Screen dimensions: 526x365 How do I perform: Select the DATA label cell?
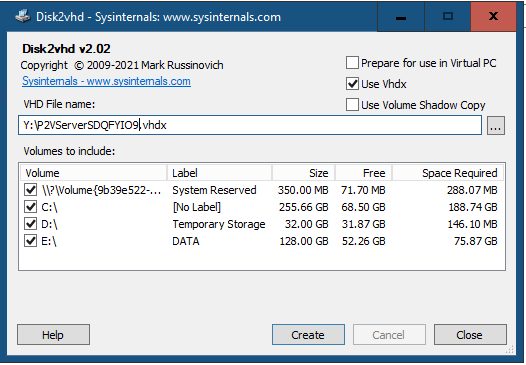point(186,241)
